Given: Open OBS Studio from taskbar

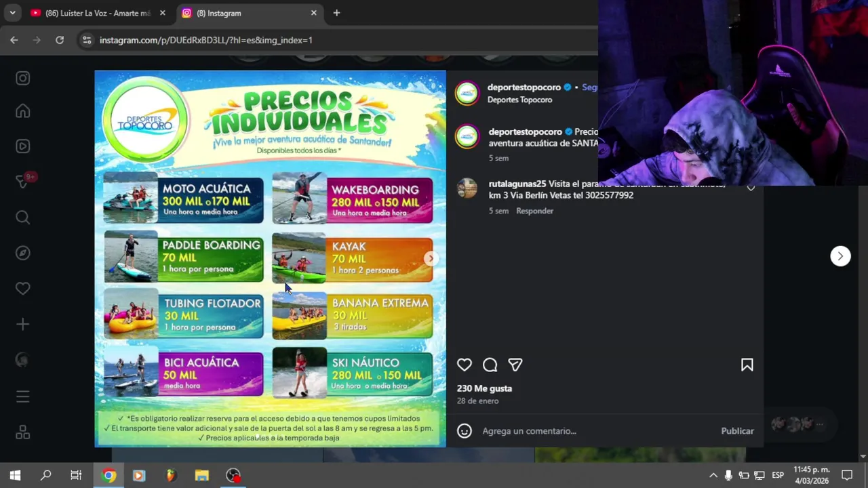Looking at the screenshot, I should (x=233, y=475).
